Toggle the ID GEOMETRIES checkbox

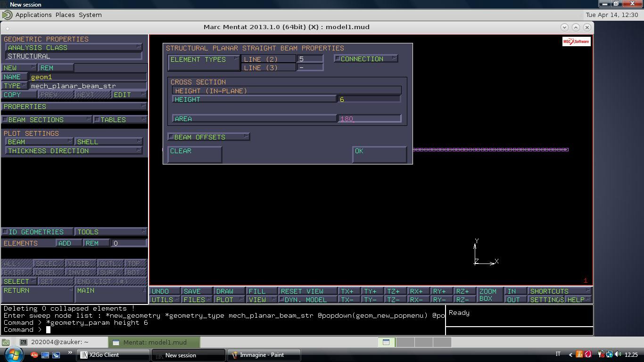coord(38,232)
